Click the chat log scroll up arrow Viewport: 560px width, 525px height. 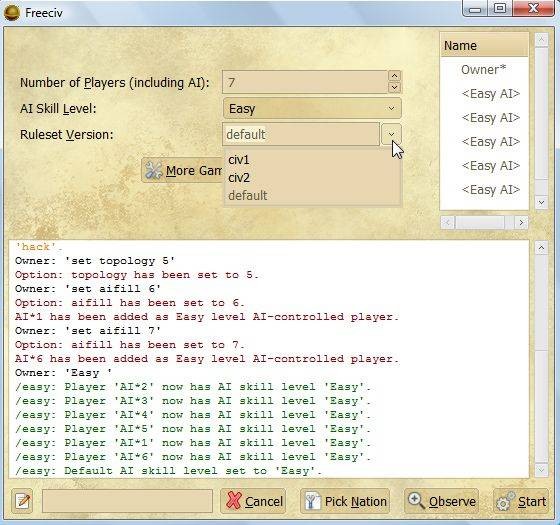click(541, 247)
